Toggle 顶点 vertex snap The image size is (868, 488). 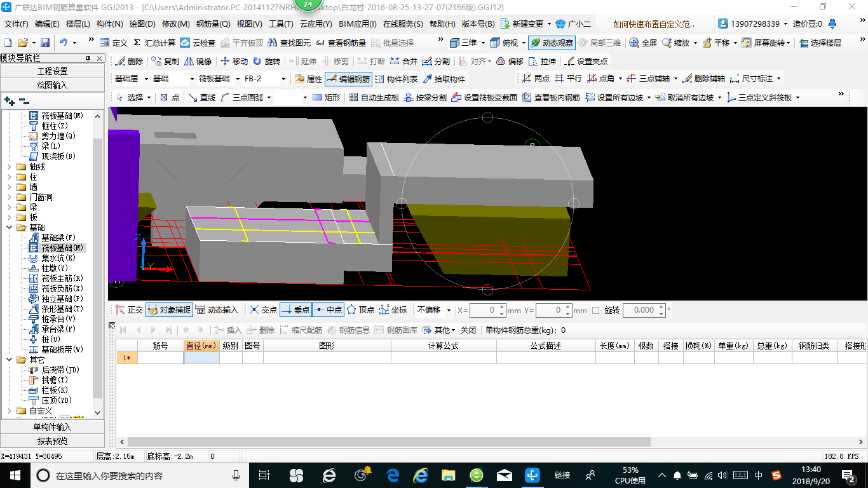coord(361,310)
